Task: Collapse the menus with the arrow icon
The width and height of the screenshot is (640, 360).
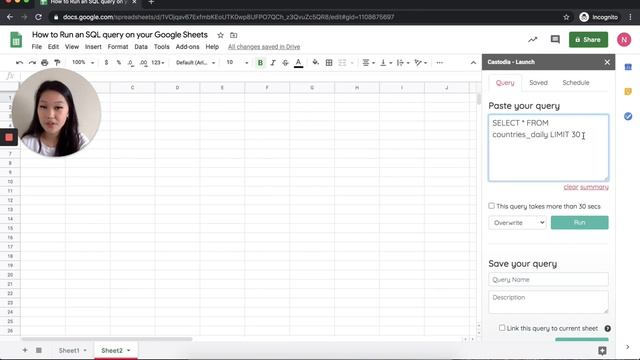Action: [473, 63]
